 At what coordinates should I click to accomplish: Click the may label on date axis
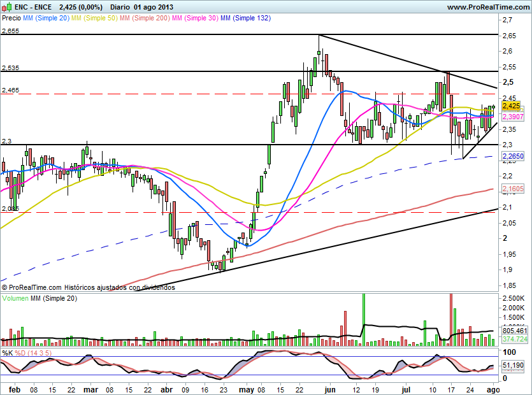tap(247, 390)
